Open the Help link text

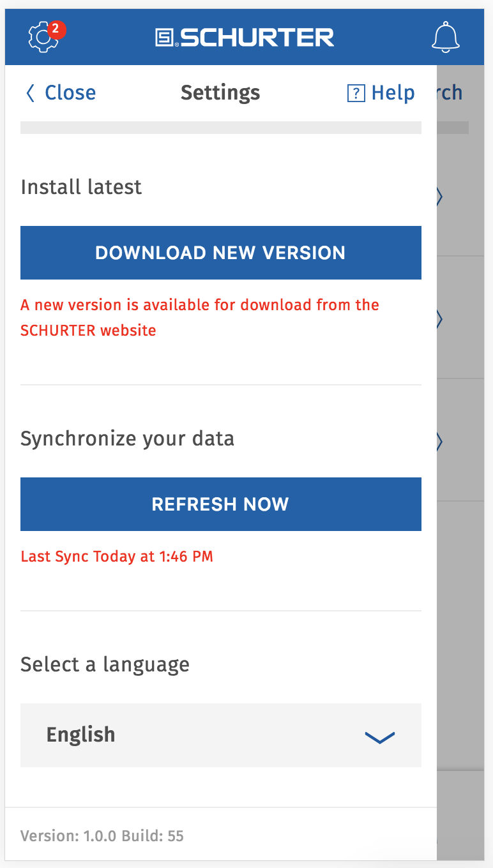click(x=393, y=94)
